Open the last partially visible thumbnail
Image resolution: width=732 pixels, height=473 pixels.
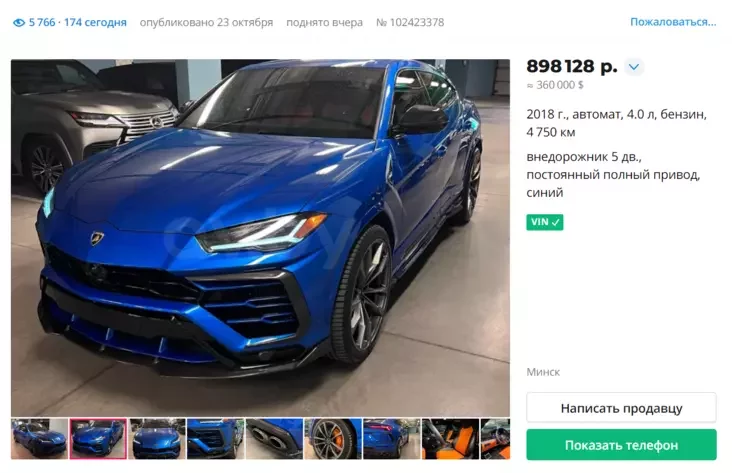pyautogui.click(x=495, y=439)
